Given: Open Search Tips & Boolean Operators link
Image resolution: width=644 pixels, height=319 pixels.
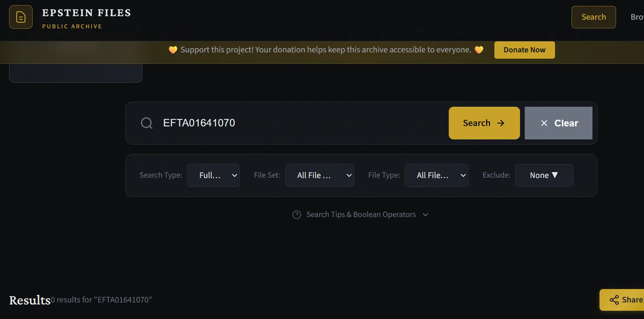Looking at the screenshot, I should click(x=361, y=215).
